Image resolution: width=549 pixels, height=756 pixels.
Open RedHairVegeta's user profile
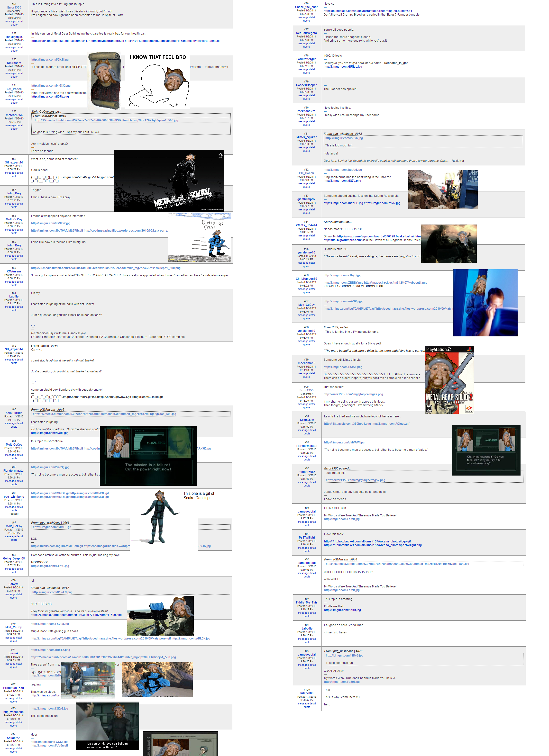[x=306, y=33]
